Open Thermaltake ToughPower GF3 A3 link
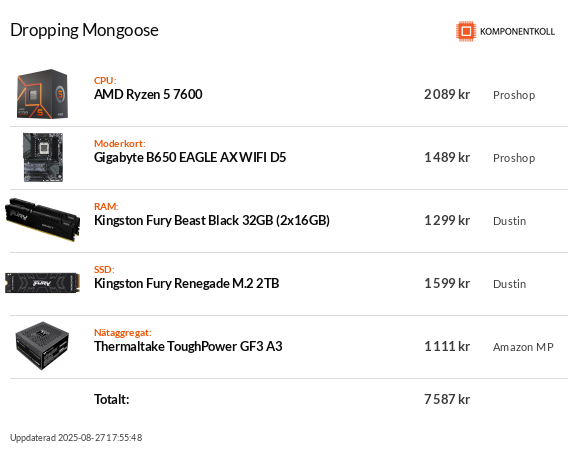 tap(188, 346)
